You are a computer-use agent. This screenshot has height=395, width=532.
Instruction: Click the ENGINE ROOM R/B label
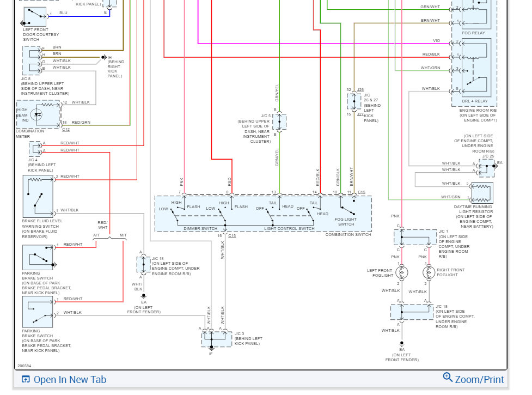point(478,110)
